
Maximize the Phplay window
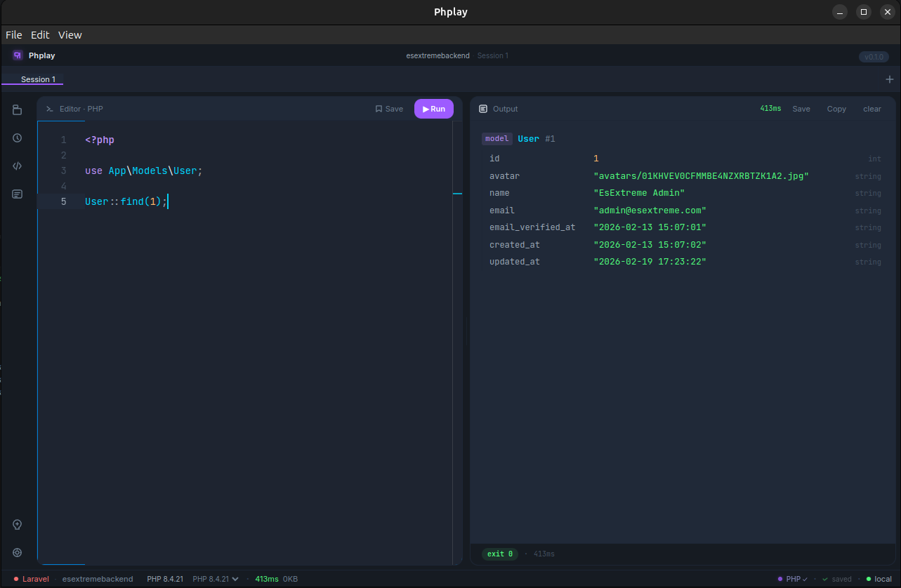864,12
